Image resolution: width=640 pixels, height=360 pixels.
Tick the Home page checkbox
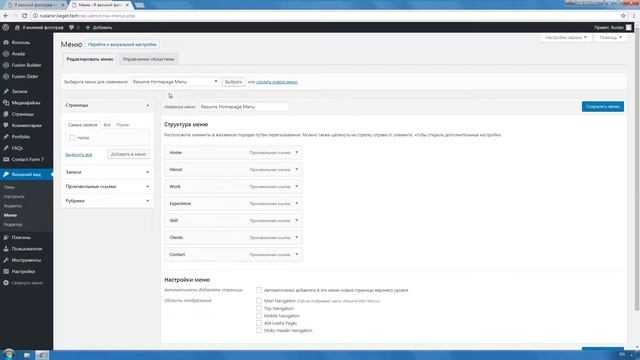click(72, 138)
